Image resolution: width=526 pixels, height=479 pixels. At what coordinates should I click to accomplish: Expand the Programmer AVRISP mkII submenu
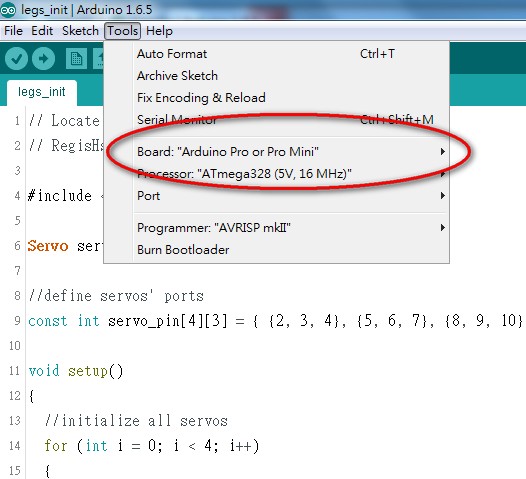pyautogui.click(x=276, y=228)
